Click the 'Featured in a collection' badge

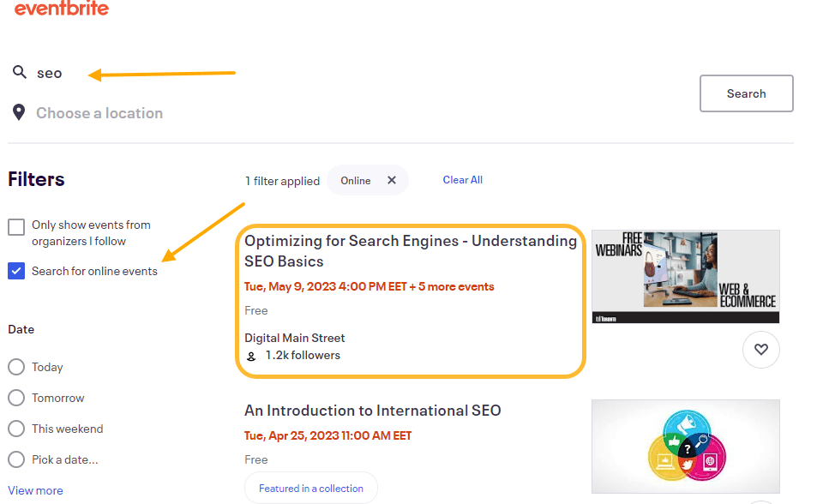click(x=310, y=487)
